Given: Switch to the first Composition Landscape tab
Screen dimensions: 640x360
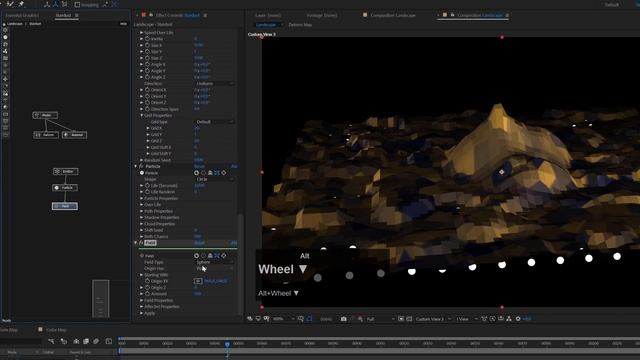Looking at the screenshot, I should [x=393, y=15].
